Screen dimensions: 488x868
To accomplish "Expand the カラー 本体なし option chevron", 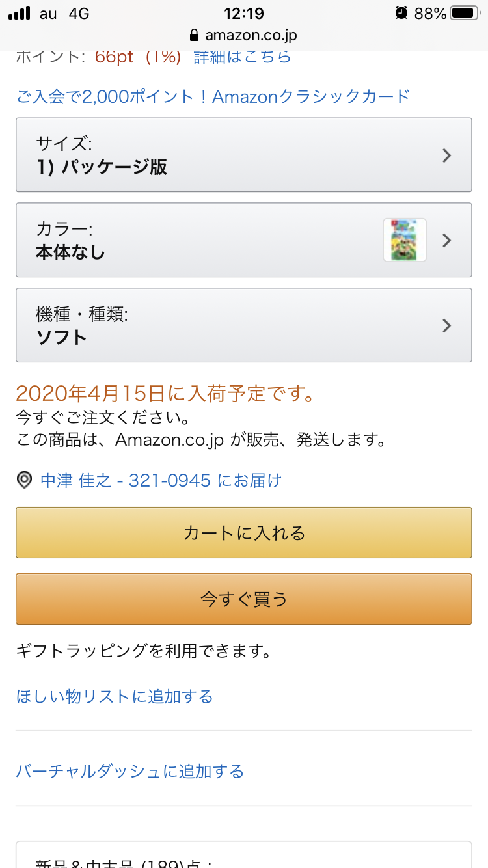I will click(x=446, y=240).
